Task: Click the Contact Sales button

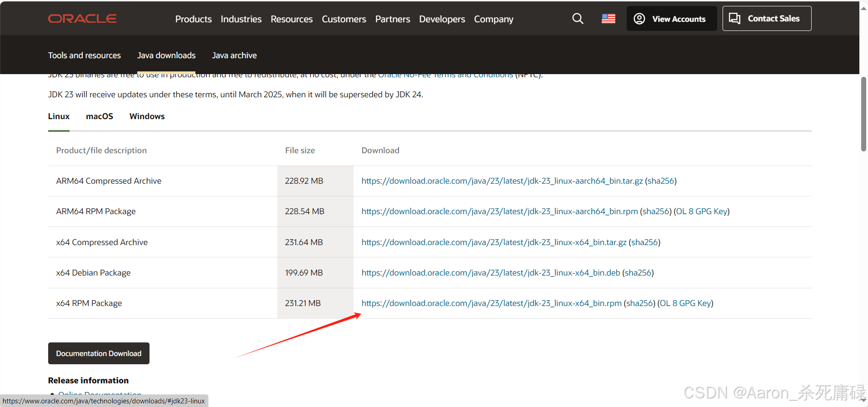Action: coord(767,19)
